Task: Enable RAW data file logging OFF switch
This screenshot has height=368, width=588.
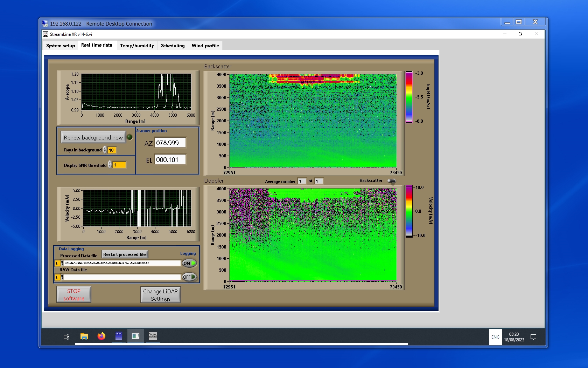Action: [189, 277]
